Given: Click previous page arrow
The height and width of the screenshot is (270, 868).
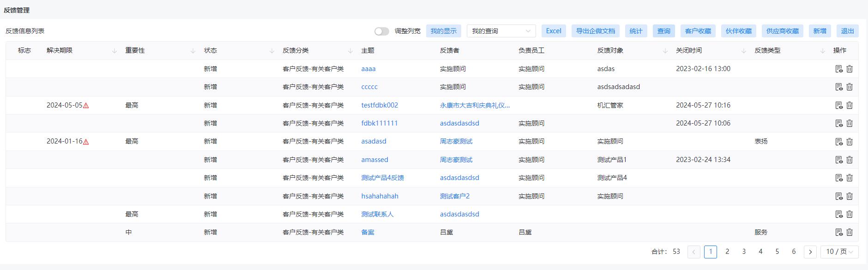Looking at the screenshot, I should (x=694, y=252).
